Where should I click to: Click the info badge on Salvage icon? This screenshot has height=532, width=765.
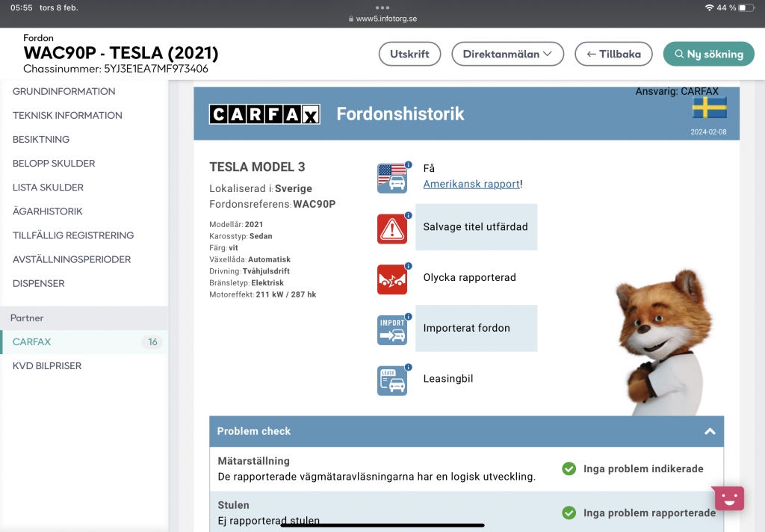[x=409, y=215]
